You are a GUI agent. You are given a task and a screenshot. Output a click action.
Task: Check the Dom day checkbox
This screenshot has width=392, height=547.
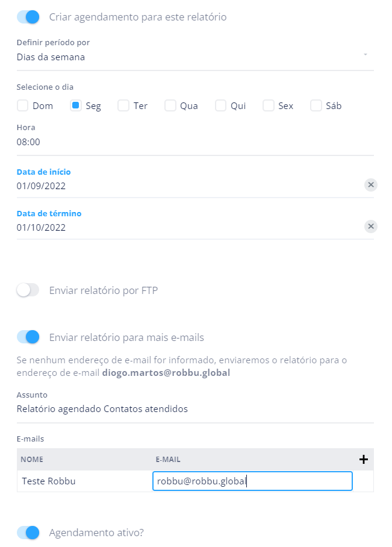click(x=23, y=106)
